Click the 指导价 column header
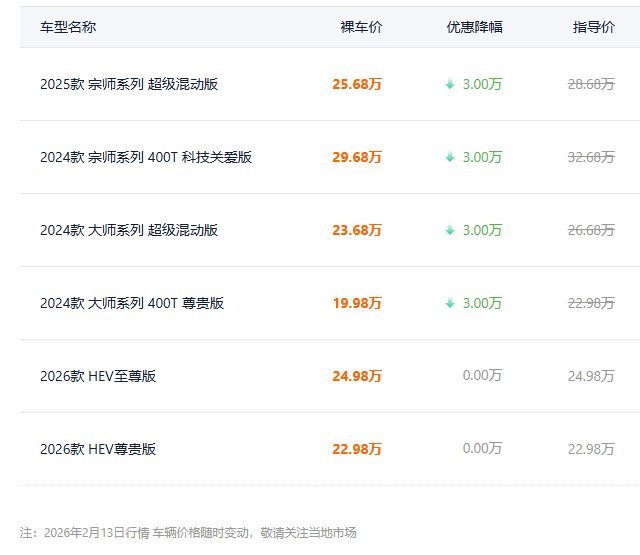The width and height of the screenshot is (640, 555). point(593,28)
